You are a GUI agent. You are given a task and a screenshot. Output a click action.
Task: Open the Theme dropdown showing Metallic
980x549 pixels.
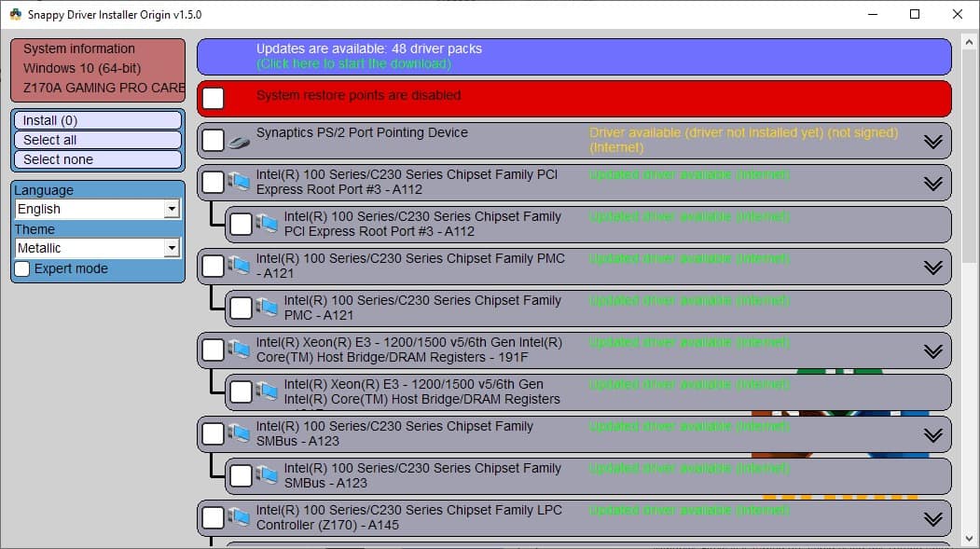[98, 248]
